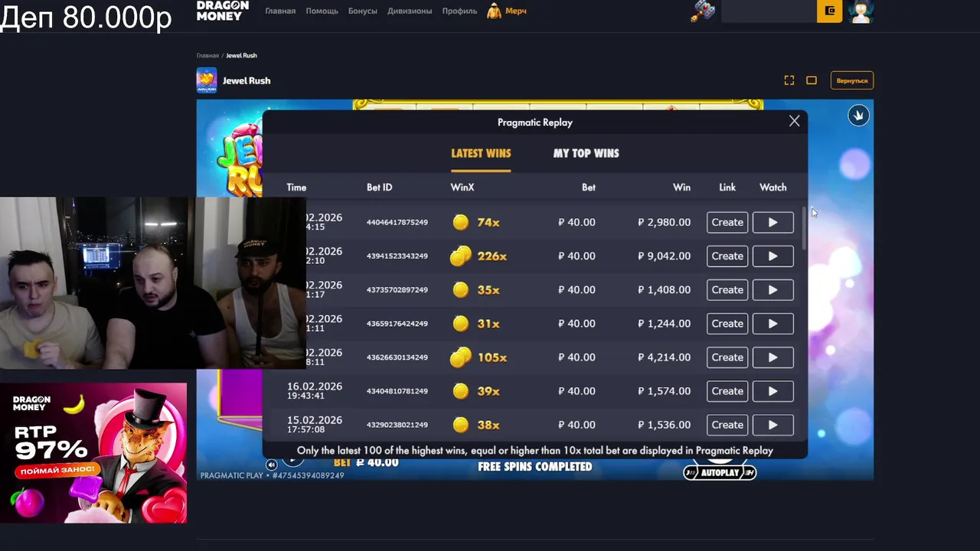Click the coin icon beside 39x
The image size is (980, 551).
pos(460,390)
